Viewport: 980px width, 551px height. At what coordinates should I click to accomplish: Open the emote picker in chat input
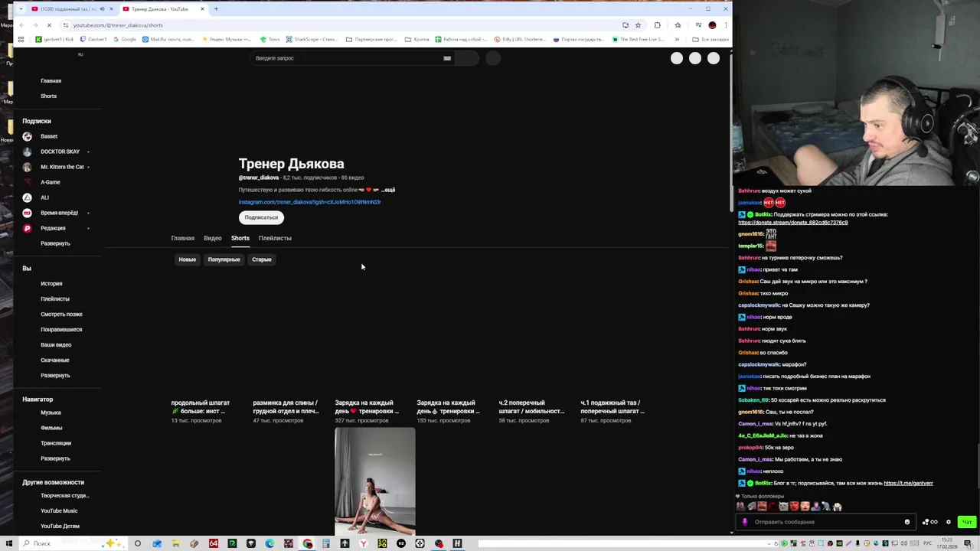point(907,522)
